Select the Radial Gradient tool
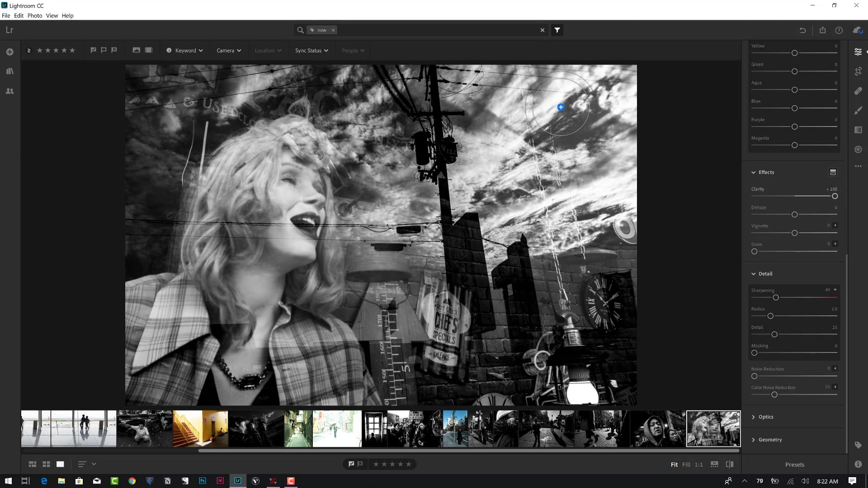This screenshot has height=488, width=868. click(x=858, y=150)
